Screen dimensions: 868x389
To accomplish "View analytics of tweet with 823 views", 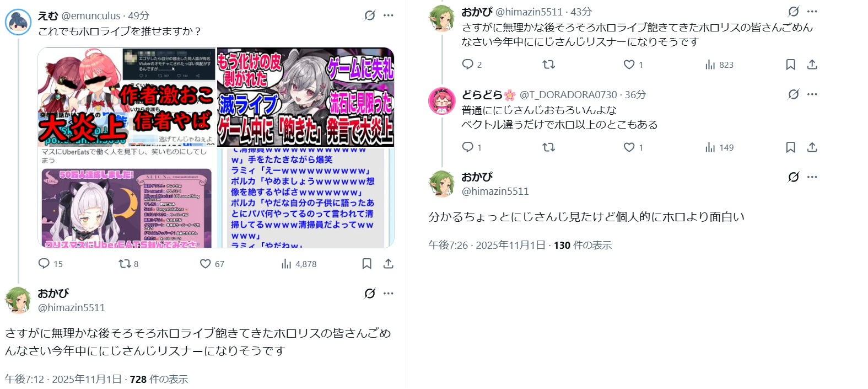I will pos(719,65).
